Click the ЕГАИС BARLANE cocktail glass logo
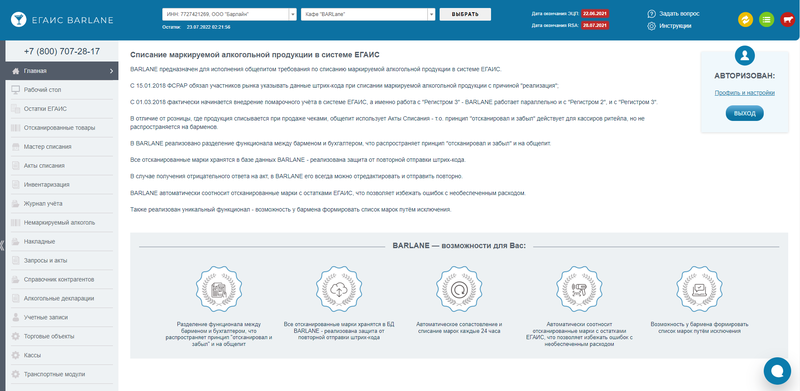Screen dimensions: 800x391 coord(19,20)
